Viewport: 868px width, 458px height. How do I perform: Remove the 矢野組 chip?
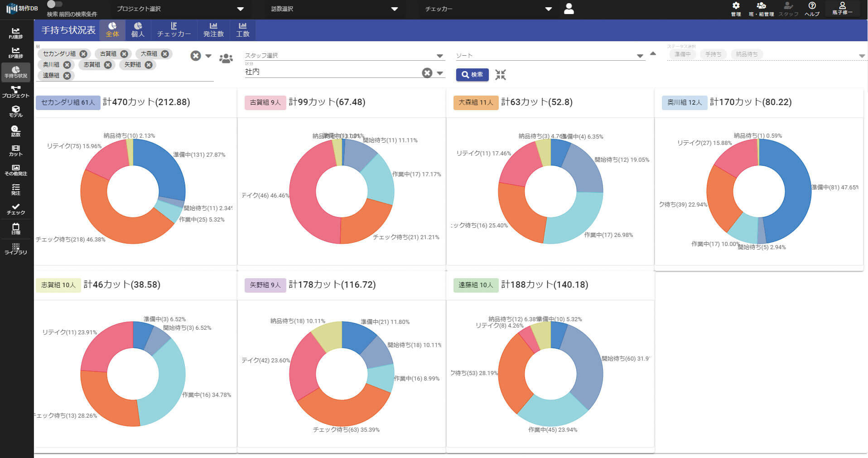[149, 65]
